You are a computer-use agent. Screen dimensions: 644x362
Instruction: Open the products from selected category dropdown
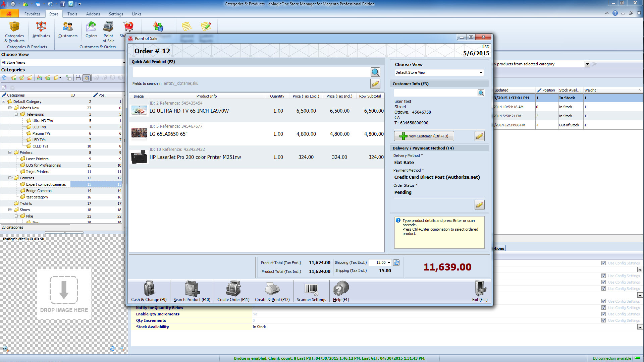pyautogui.click(x=587, y=64)
